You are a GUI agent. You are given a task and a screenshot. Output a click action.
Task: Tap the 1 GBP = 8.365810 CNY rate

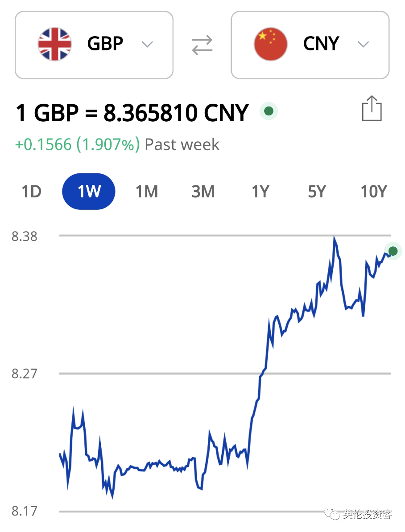(x=132, y=113)
